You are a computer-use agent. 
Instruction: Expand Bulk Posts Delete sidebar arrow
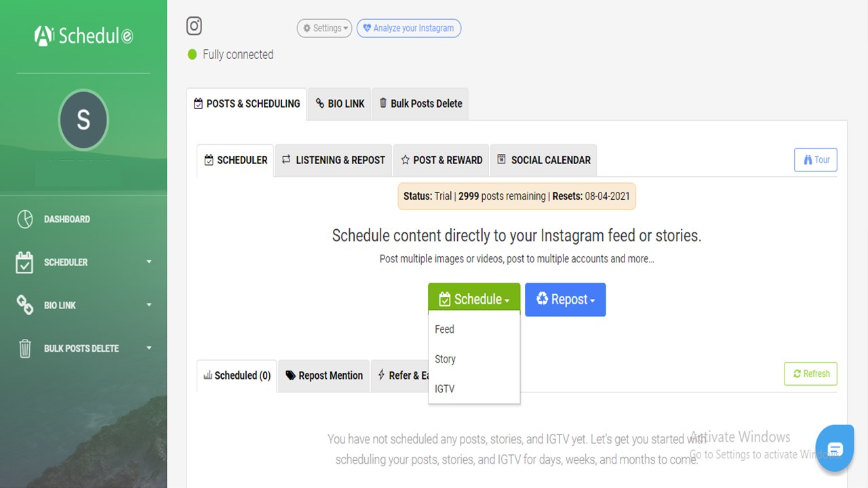click(x=149, y=348)
